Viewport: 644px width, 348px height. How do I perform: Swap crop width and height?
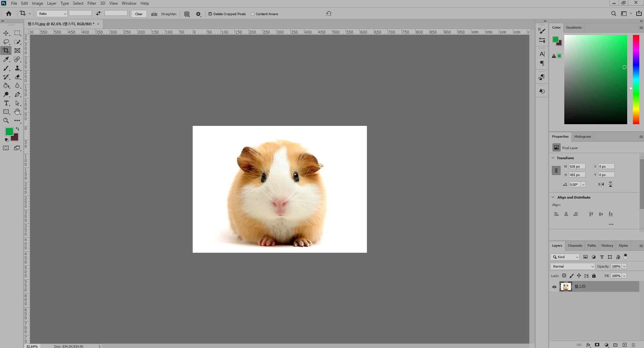98,13
